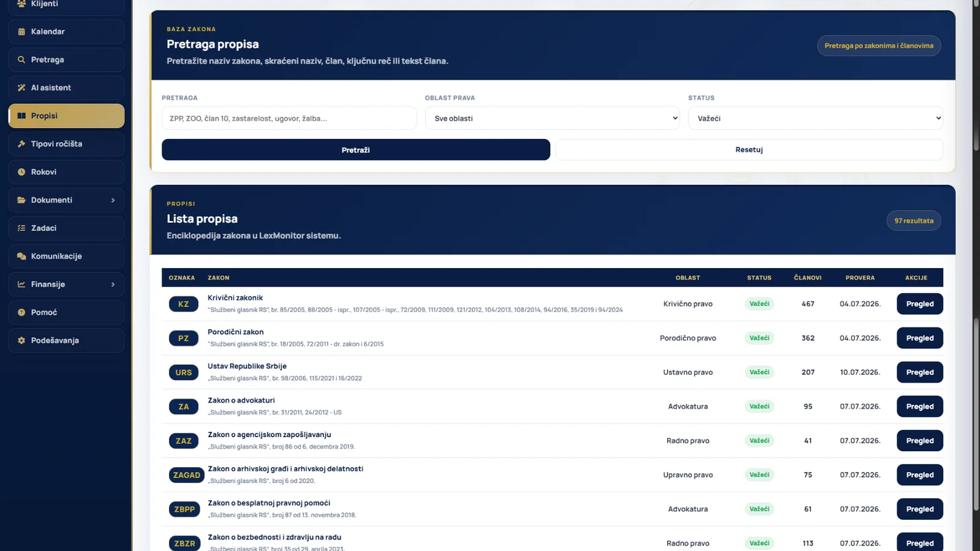Focus the Pretraga search input field

pyautogui.click(x=289, y=118)
